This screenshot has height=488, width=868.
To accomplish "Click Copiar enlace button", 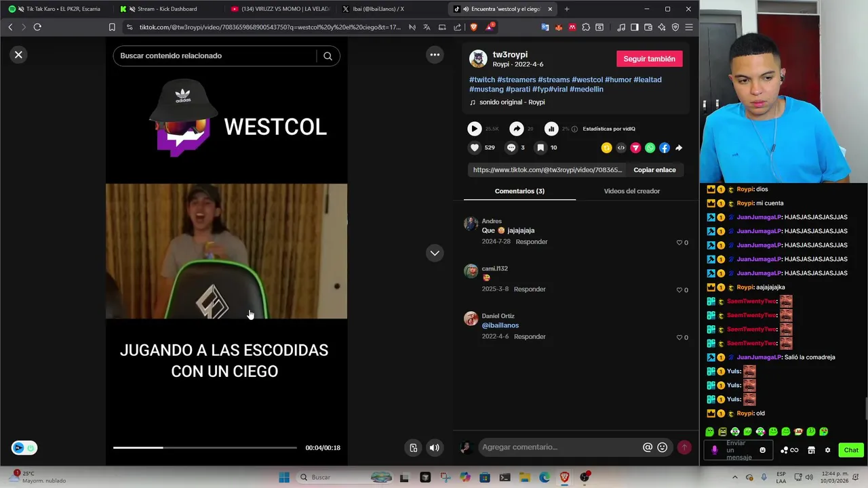I will (654, 170).
